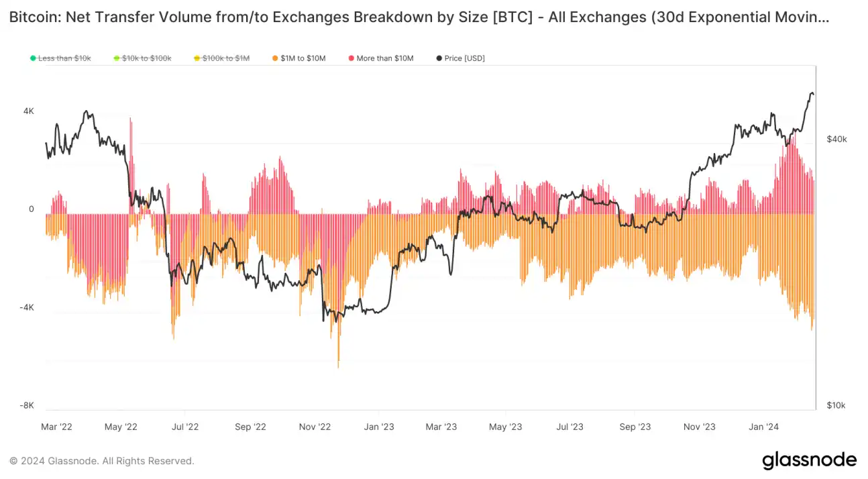Screen dimensions: 868x479
Task: Show the struck-through "Less than $10k" series
Action: pyautogui.click(x=64, y=58)
